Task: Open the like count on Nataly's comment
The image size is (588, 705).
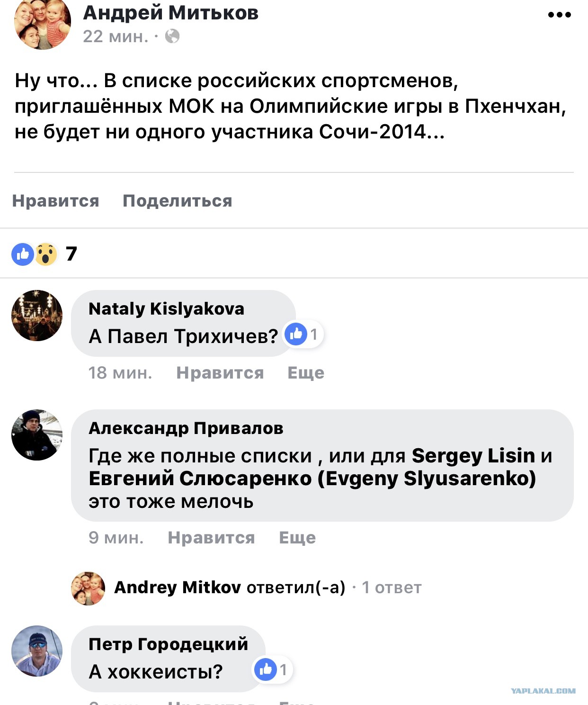Action: coord(303,334)
